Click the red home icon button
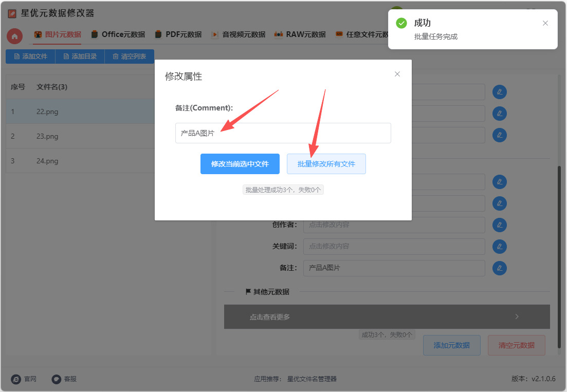This screenshot has height=392, width=567. (x=15, y=36)
